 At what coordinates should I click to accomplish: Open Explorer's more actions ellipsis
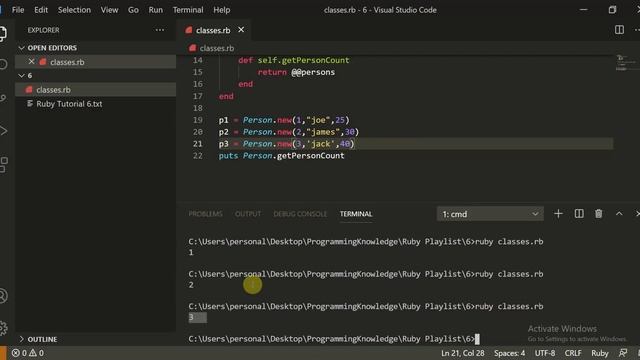point(160,30)
